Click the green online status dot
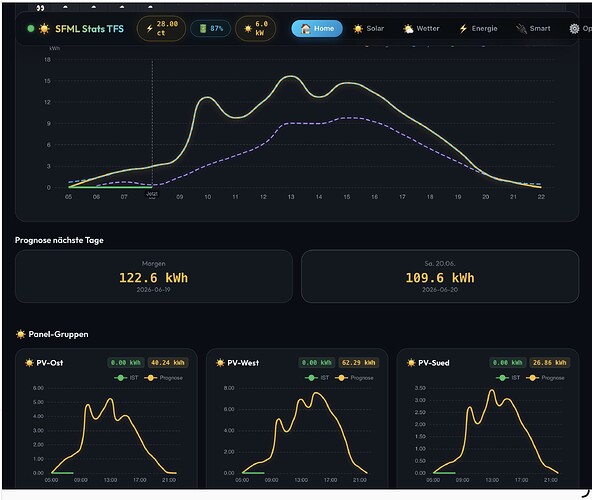 [31, 29]
